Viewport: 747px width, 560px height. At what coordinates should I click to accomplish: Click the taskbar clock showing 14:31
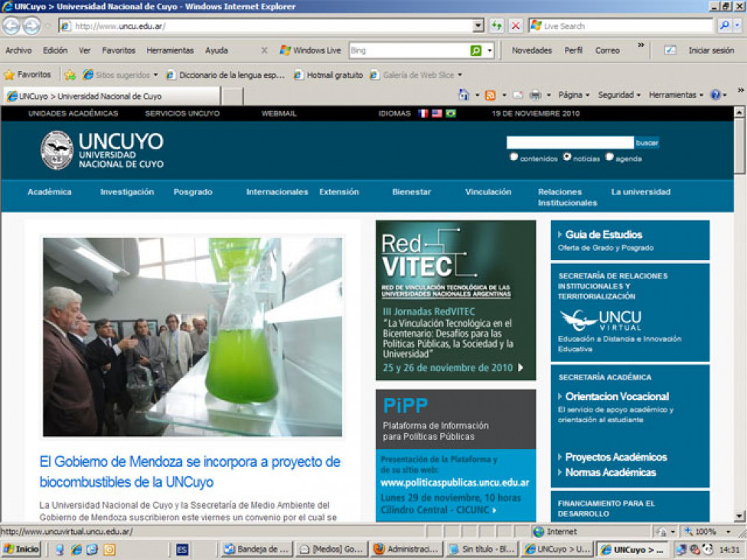tap(729, 549)
